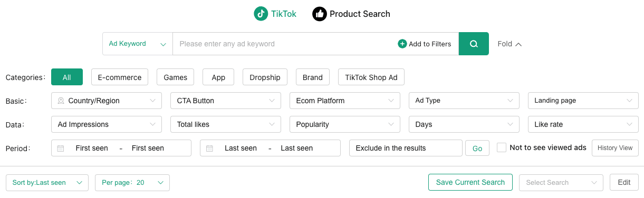The width and height of the screenshot is (644, 198).
Task: Click the magnifier search button
Action: point(474,44)
